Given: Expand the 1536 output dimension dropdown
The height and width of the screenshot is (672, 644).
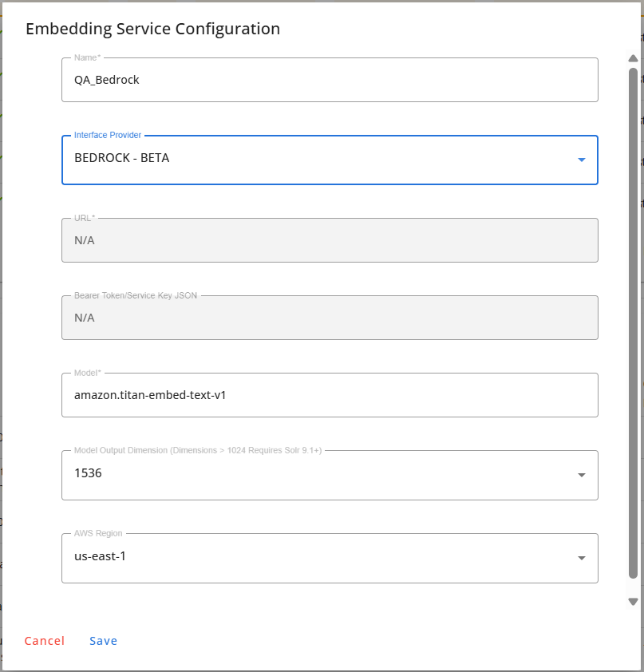Looking at the screenshot, I should coord(319,475).
